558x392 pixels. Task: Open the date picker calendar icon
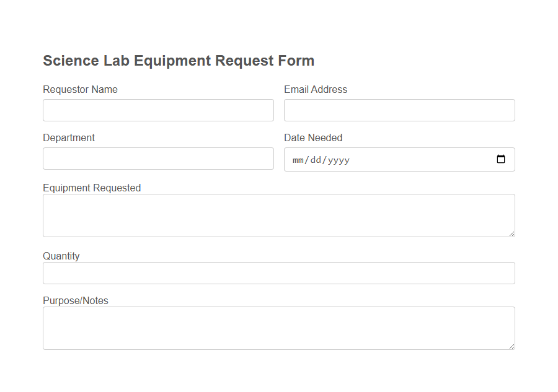coord(501,159)
